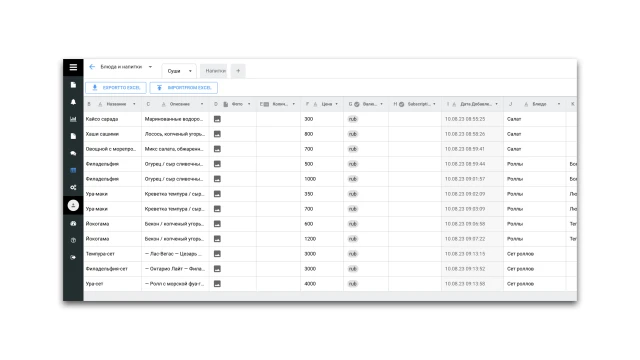Open the hamburger menu in the sidebar
The width and height of the screenshot is (640, 360).
click(x=73, y=67)
